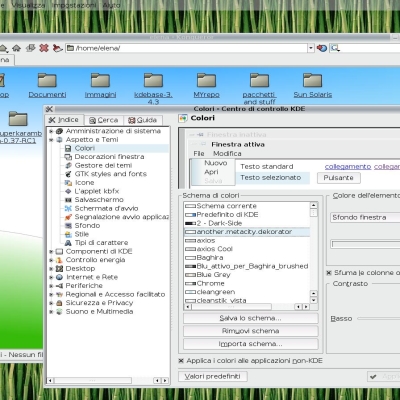400x400 pixels.
Task: Click the first collegamento link in preview
Action: tap(348, 166)
